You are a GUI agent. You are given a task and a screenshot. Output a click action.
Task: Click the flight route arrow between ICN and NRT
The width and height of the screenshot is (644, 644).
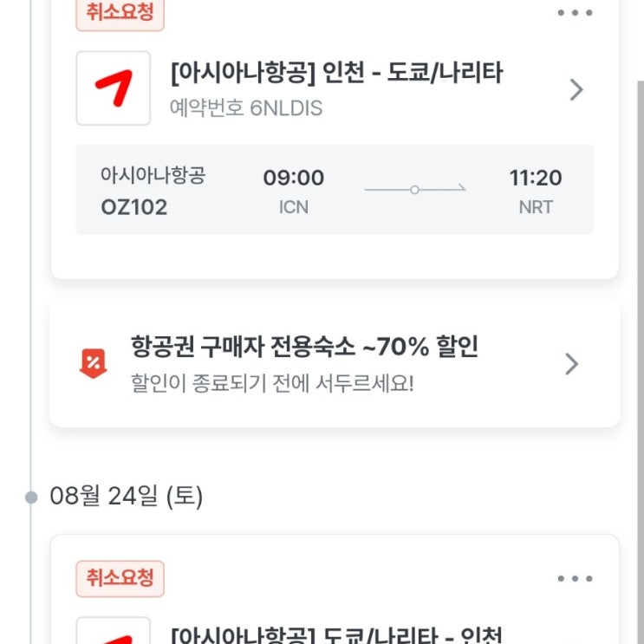coord(415,189)
